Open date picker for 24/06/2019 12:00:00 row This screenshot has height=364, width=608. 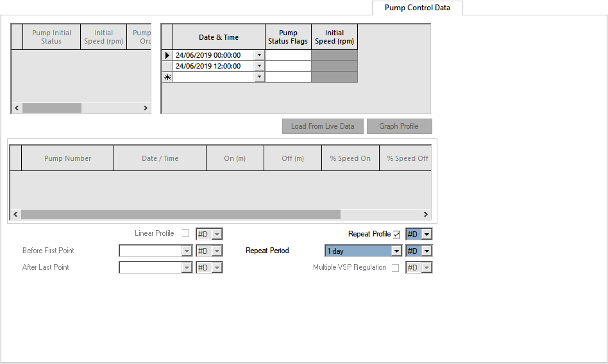click(x=259, y=66)
